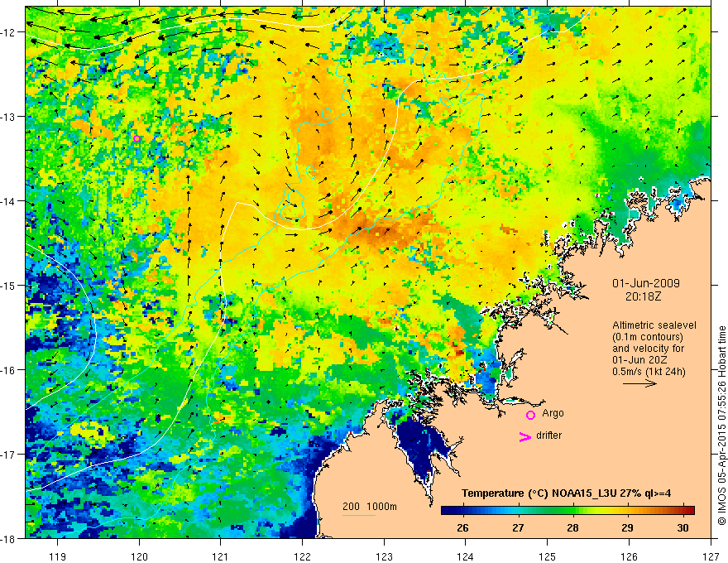Click the 'drifter' legend label
728x563 pixels.
pos(548,435)
